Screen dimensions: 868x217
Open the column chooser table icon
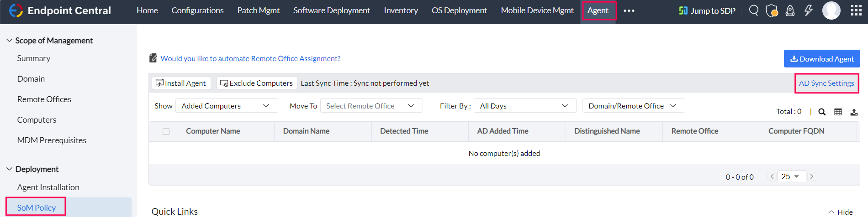coord(838,112)
